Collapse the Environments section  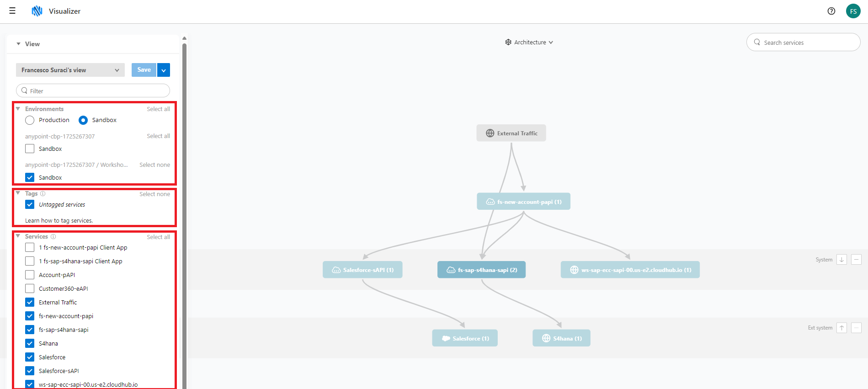(x=18, y=109)
